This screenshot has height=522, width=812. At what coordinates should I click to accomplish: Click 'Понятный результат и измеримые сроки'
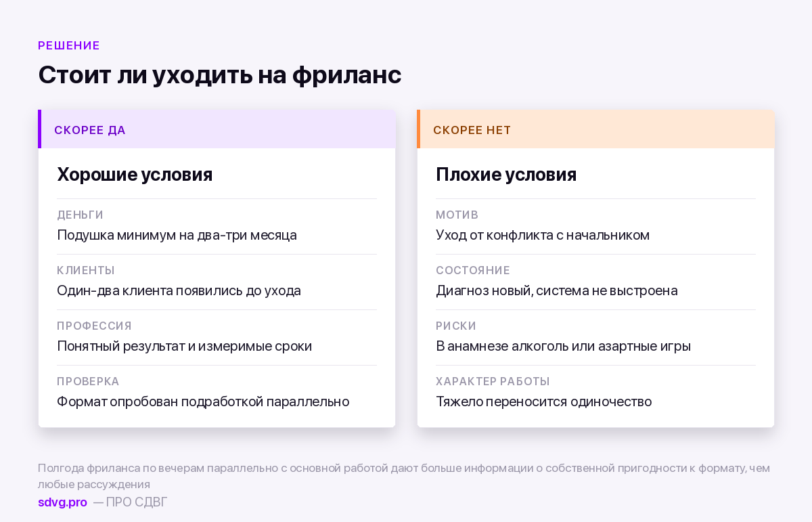pyautogui.click(x=184, y=346)
